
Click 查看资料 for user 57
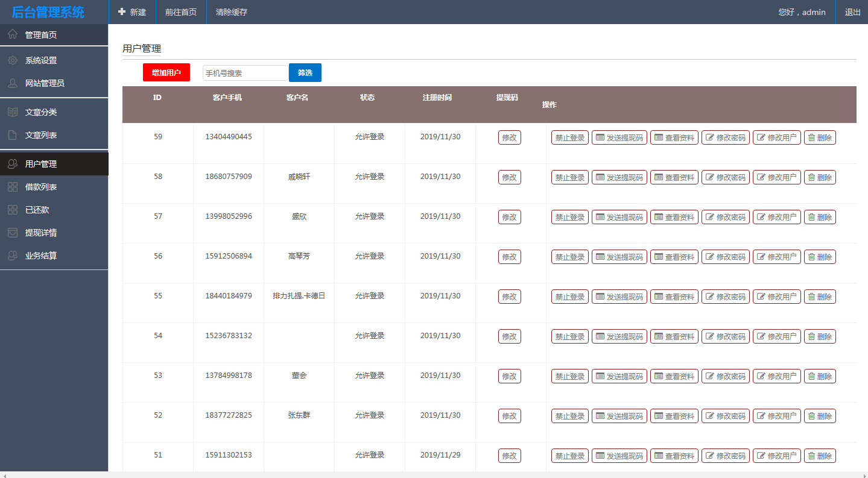coord(674,217)
